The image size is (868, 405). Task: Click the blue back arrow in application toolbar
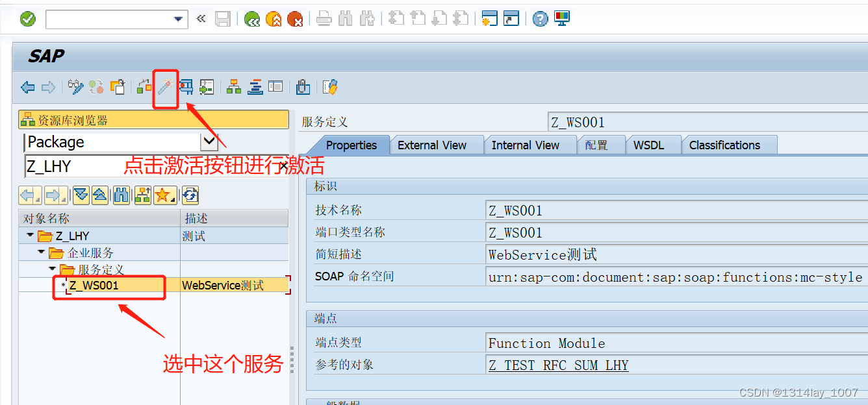coord(27,87)
